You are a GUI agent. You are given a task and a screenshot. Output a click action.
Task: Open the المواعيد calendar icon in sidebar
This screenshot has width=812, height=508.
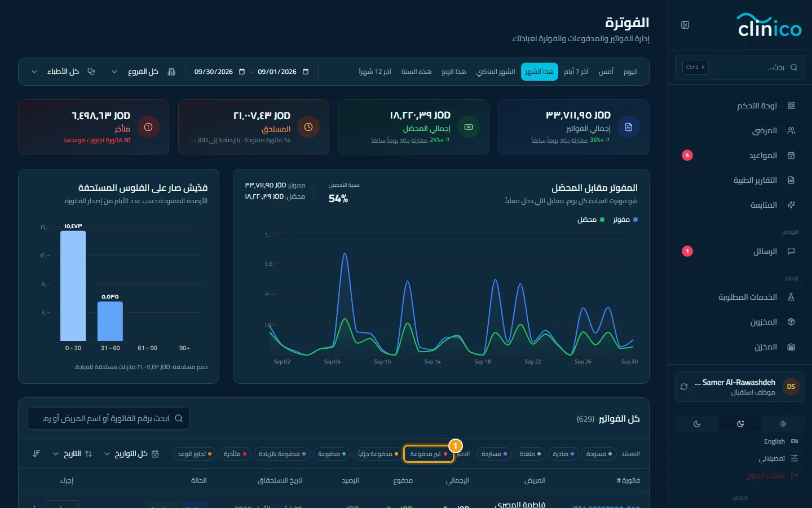[x=791, y=155]
